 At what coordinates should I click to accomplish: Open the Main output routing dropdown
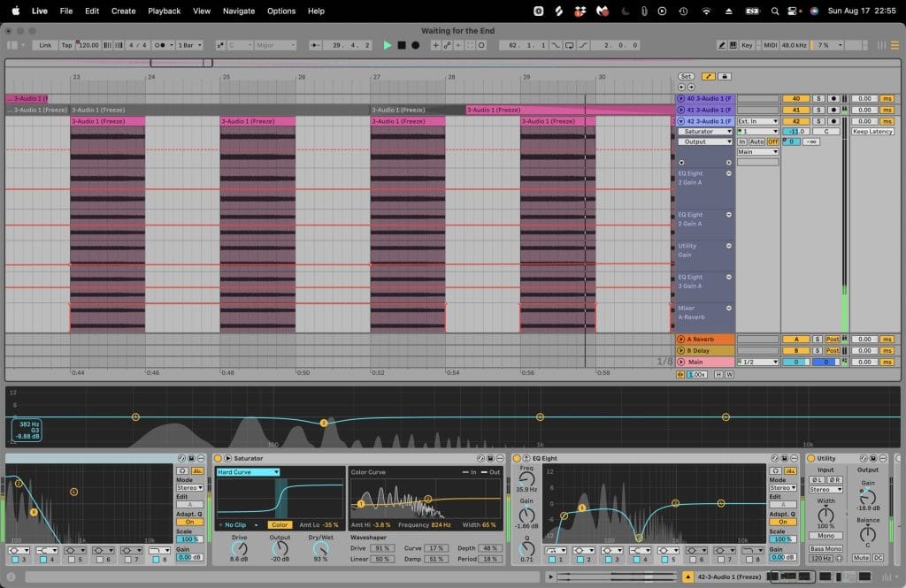pos(757,152)
